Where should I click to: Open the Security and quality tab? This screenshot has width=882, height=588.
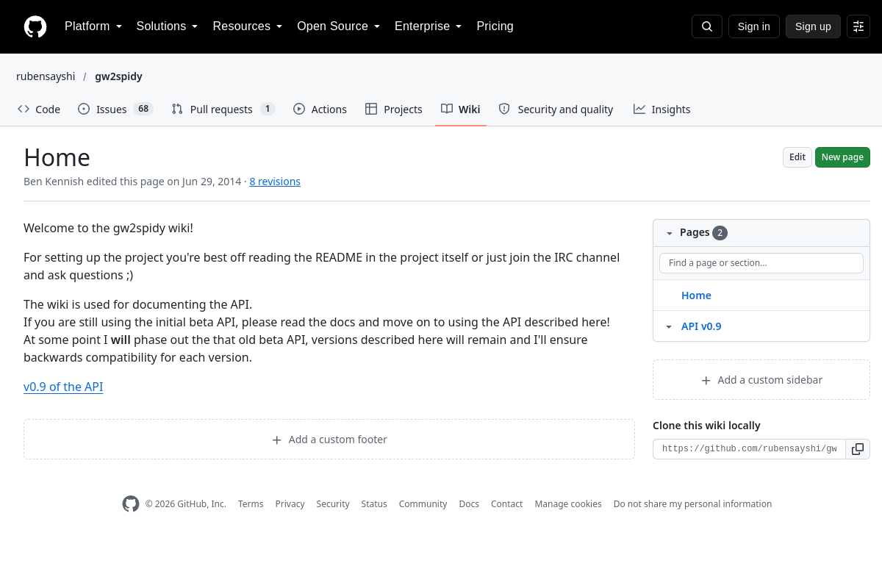(x=556, y=110)
